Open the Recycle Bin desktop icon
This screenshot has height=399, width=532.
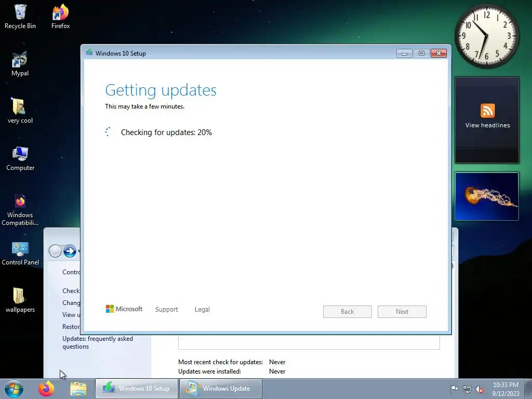20,16
